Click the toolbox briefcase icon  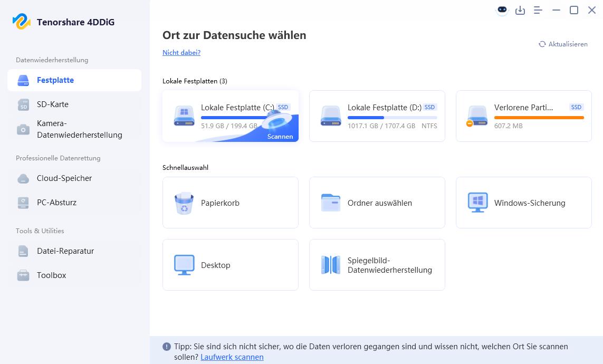[23, 275]
